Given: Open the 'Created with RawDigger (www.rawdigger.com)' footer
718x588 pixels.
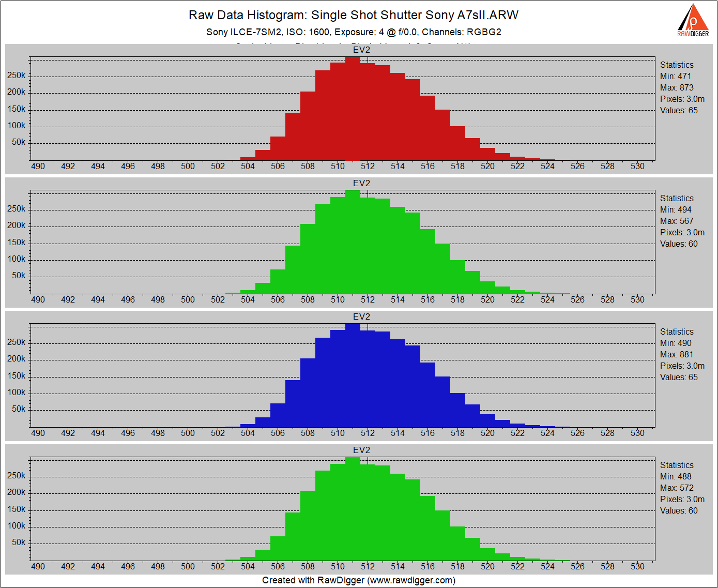Looking at the screenshot, I should pos(359,580).
